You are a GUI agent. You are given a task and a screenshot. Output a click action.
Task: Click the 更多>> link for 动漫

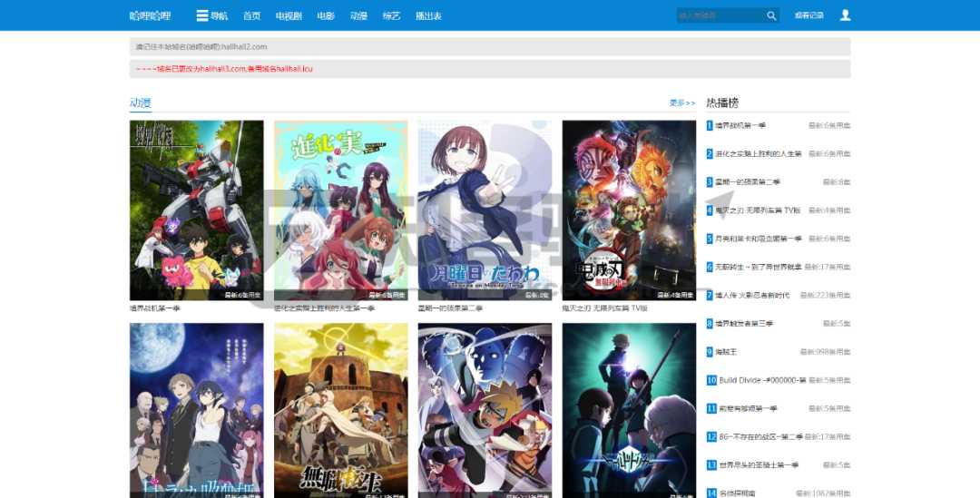(682, 103)
